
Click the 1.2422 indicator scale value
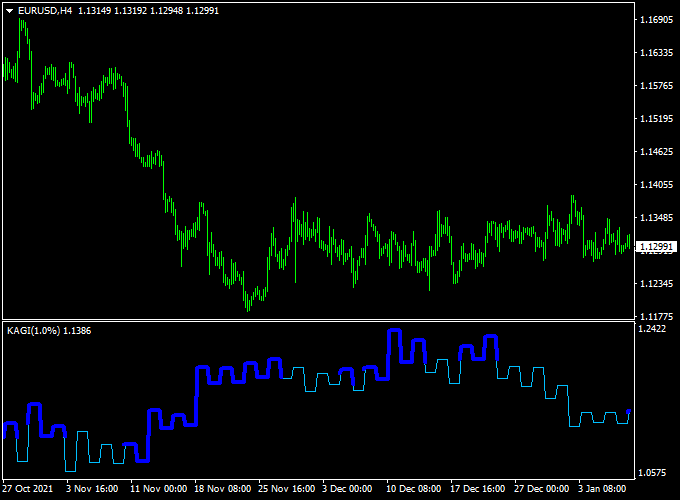[x=652, y=329]
